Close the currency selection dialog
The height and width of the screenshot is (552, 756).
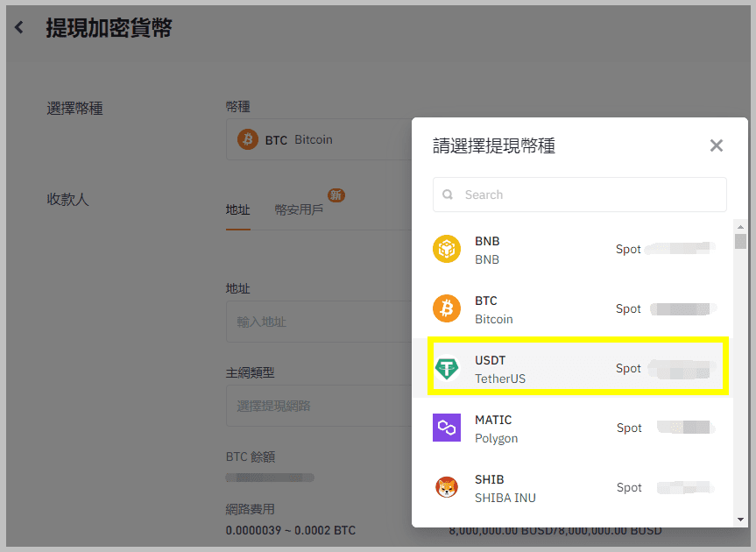pyautogui.click(x=717, y=145)
